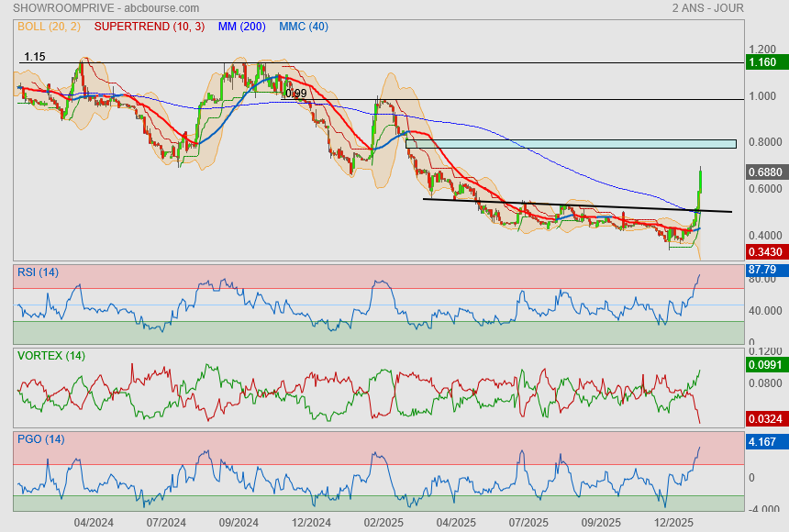
Task: Click the blue 4.167 PGO value tag
Action: point(762,441)
